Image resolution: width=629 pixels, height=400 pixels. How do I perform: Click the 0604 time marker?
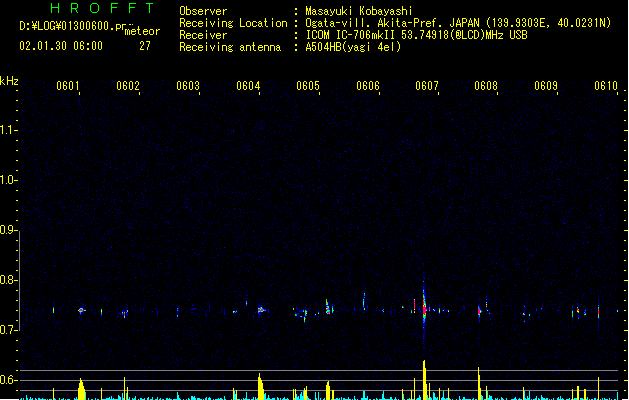tap(248, 86)
